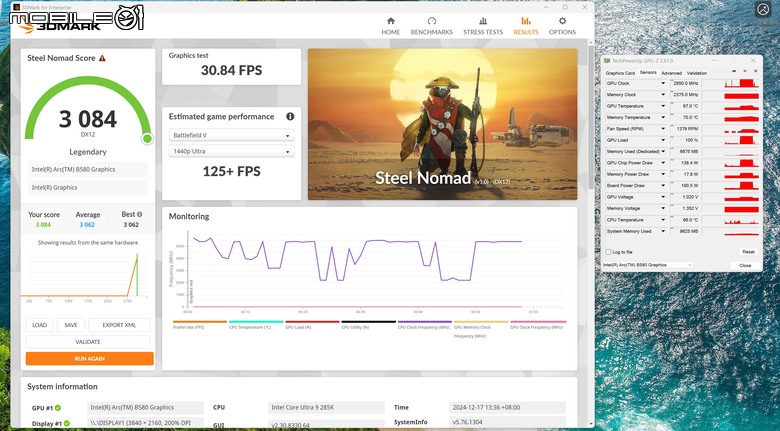Click GPU-Z sensor toolbar middle small icon
Screen dimensions: 780x431
(x=745, y=72)
